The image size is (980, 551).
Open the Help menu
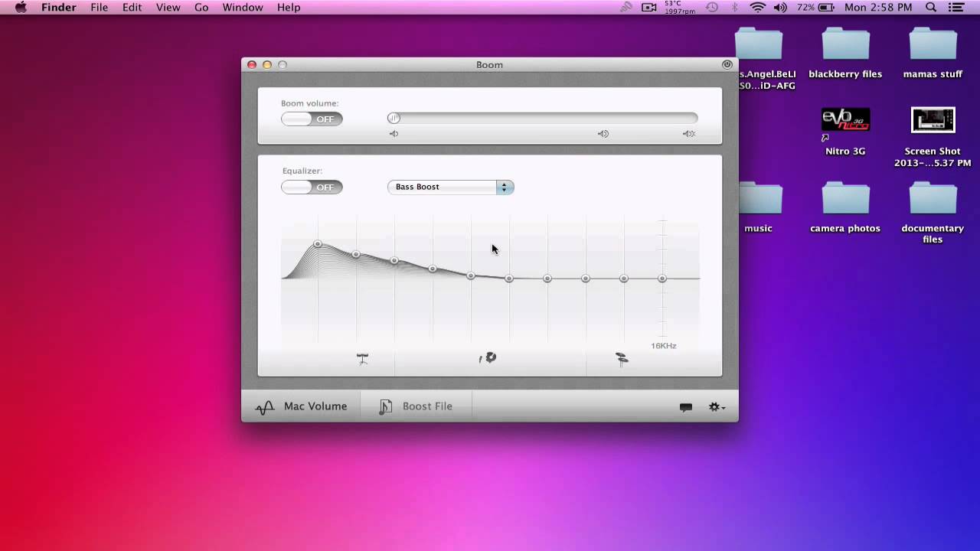pyautogui.click(x=289, y=8)
